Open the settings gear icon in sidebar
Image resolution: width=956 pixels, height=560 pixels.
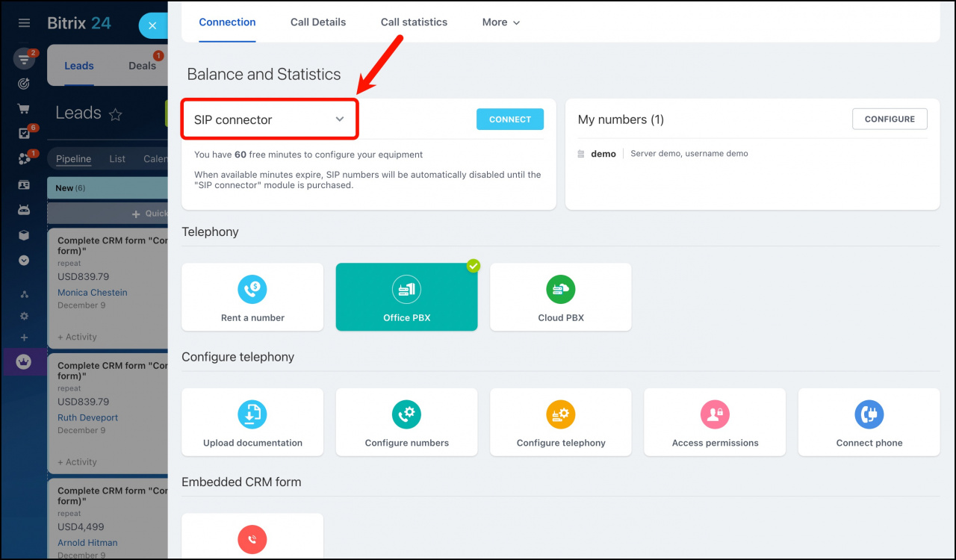24,316
